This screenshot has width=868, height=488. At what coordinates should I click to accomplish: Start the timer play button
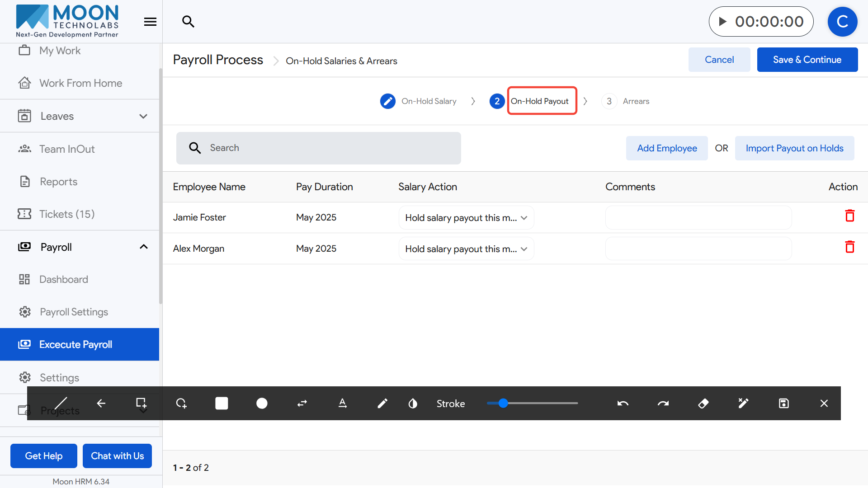click(x=723, y=22)
